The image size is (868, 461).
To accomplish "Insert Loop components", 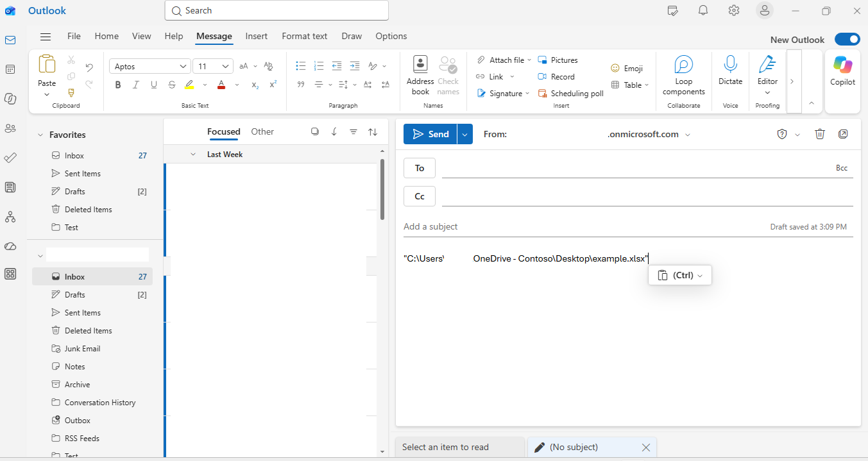I will [684, 75].
